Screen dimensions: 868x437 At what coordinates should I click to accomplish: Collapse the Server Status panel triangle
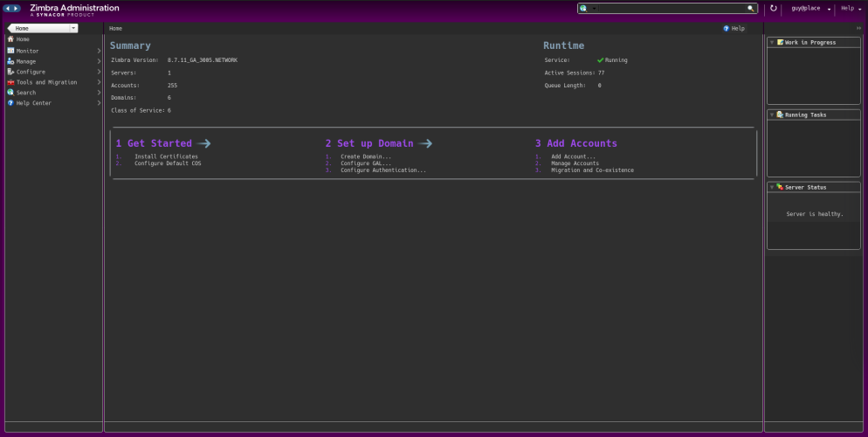point(772,188)
